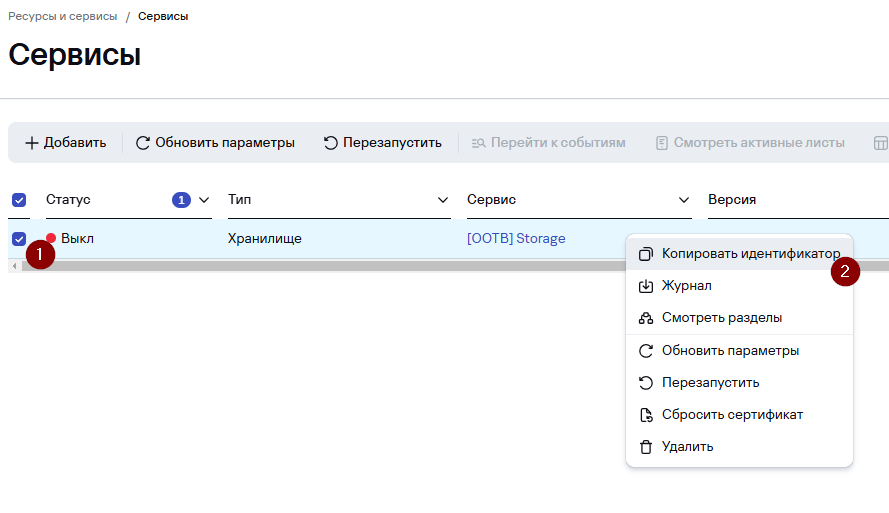Click Обновить параметры in the toolbar
This screenshot has width=889, height=513.
(215, 143)
